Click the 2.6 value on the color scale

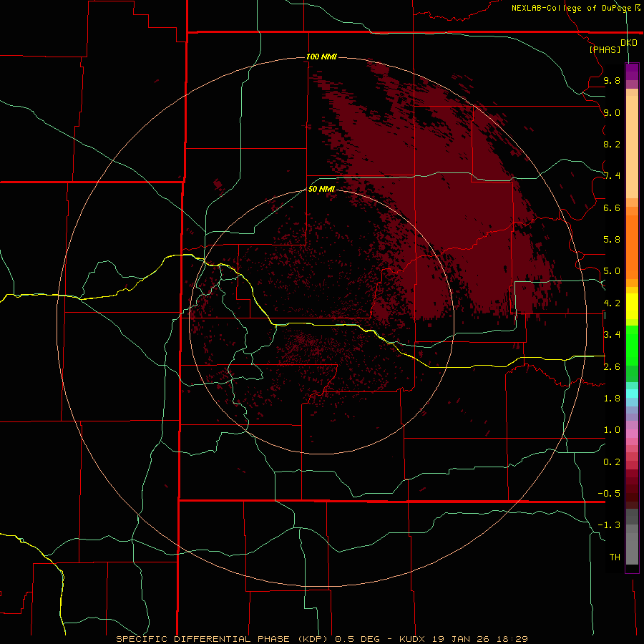click(612, 367)
